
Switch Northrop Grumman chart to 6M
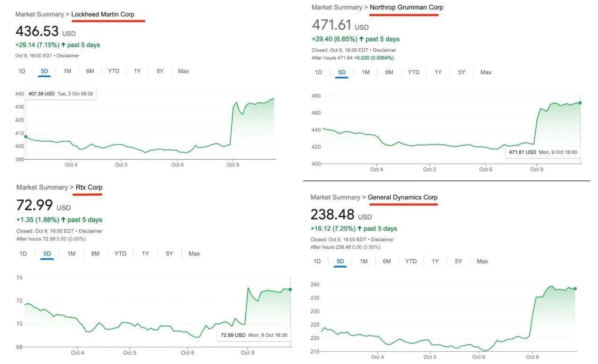click(389, 72)
